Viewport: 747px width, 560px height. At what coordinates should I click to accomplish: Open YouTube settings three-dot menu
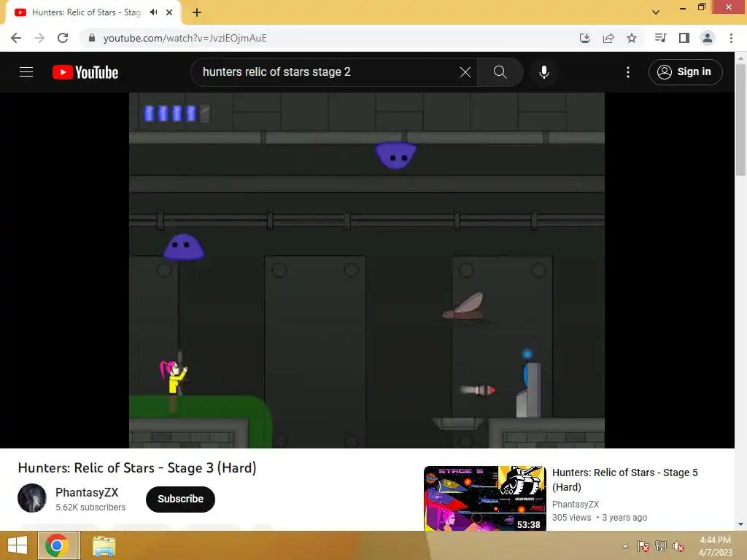click(x=628, y=72)
